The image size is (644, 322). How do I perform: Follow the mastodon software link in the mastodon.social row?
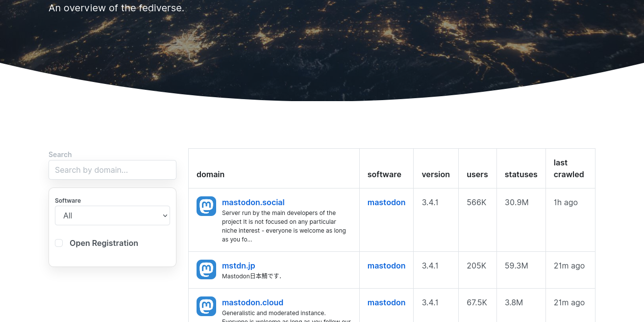[386, 202]
